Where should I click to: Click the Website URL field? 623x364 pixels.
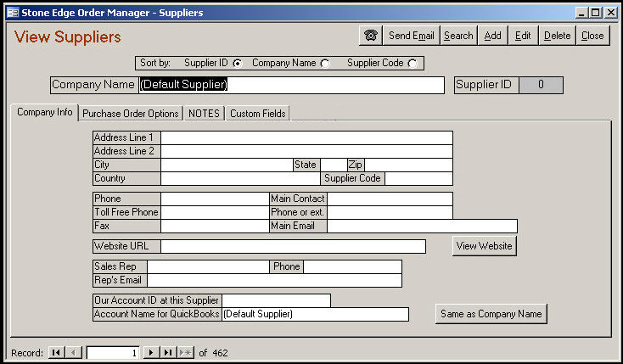click(293, 246)
